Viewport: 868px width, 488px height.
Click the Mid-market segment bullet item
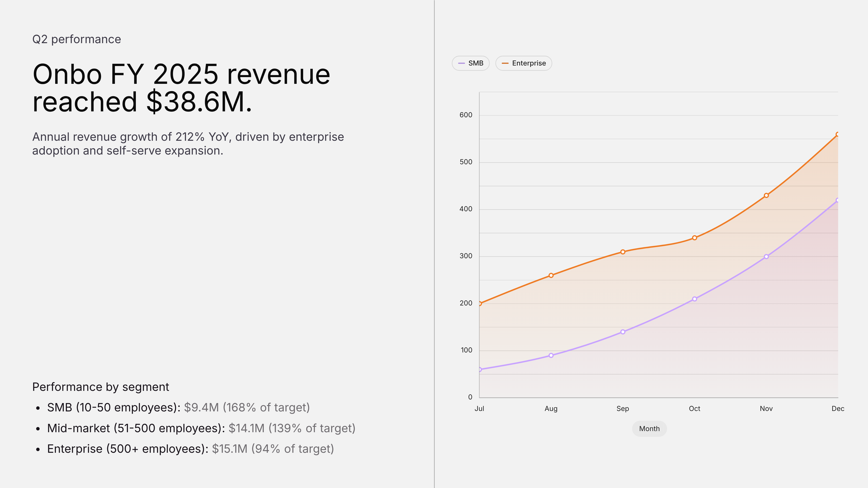(201, 428)
